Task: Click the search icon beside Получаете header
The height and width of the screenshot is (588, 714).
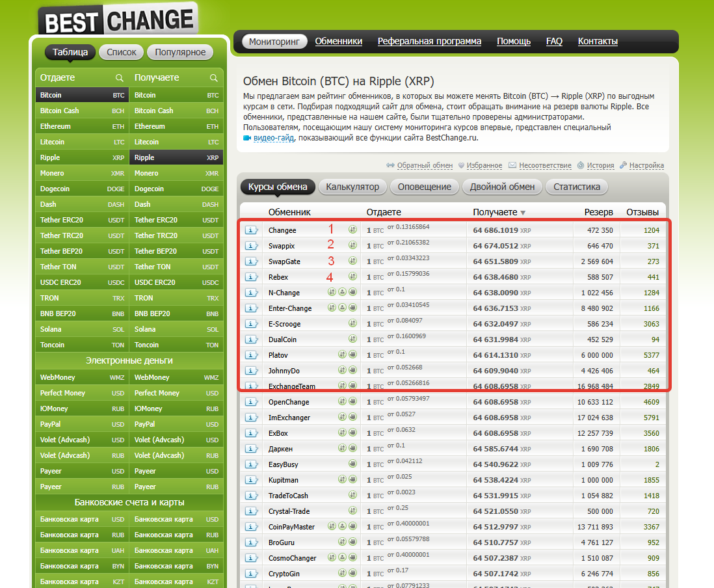Action: pyautogui.click(x=213, y=78)
